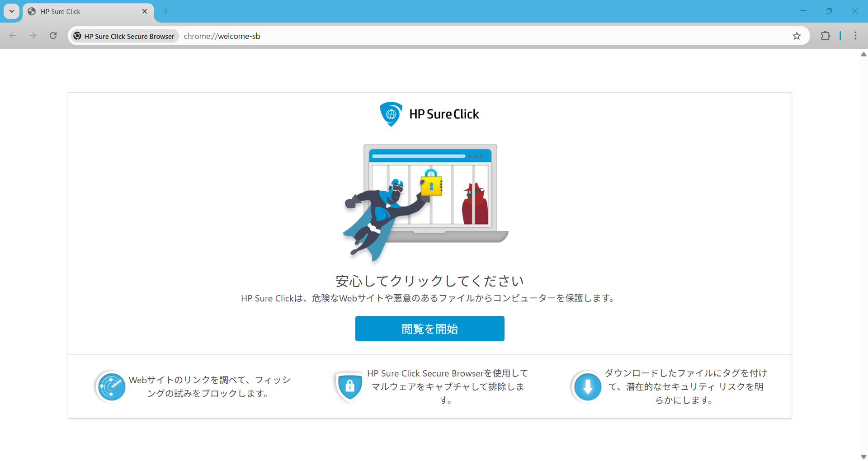Viewport: 868px width, 461px height.
Task: Close the HP Sure Click tab
Action: click(x=145, y=11)
